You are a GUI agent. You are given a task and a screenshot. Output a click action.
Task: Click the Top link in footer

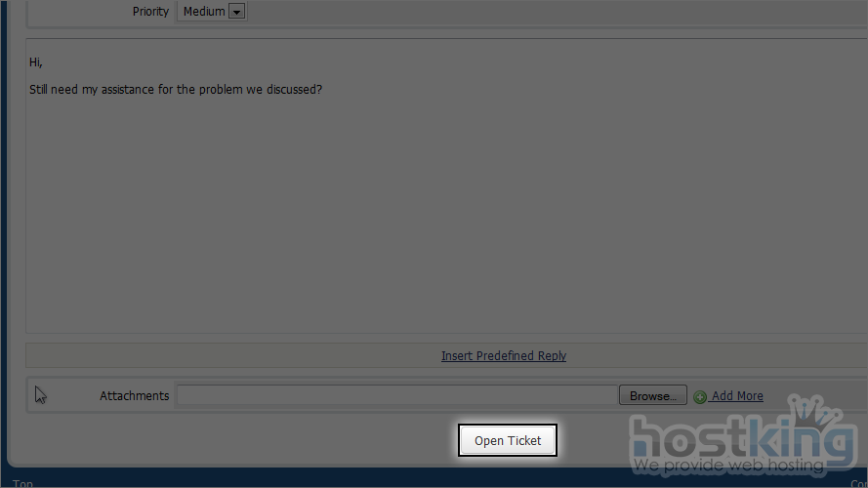pos(22,483)
